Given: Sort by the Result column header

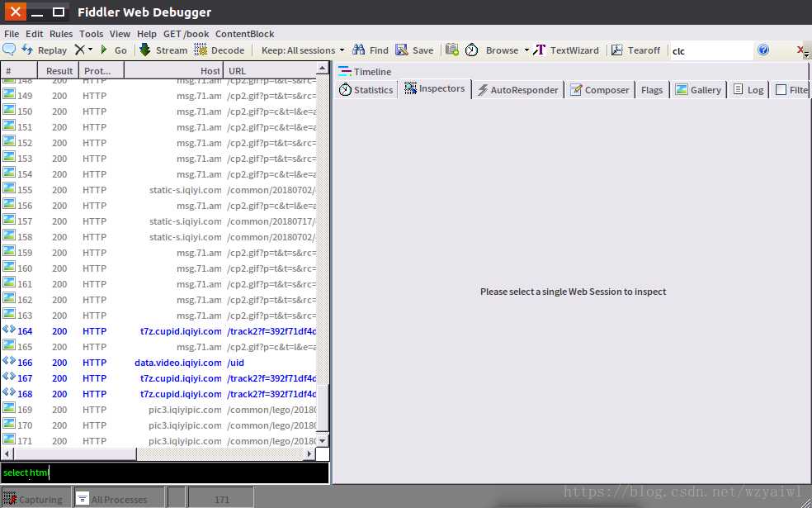Looking at the screenshot, I should click(59, 70).
